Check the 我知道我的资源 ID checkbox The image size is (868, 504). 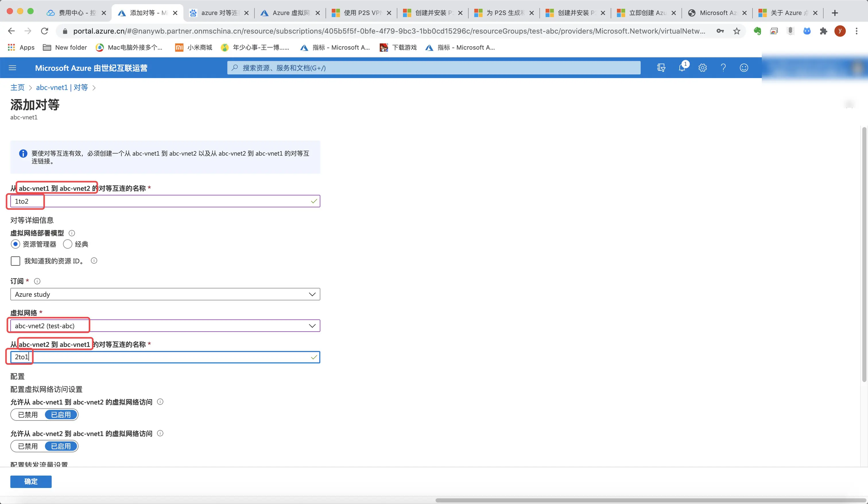click(15, 261)
